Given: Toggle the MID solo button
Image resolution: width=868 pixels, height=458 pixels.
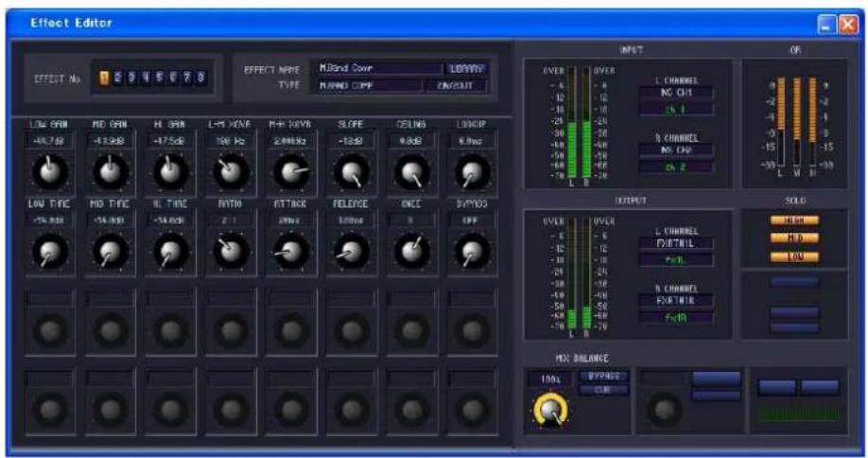Looking at the screenshot, I should (x=794, y=238).
